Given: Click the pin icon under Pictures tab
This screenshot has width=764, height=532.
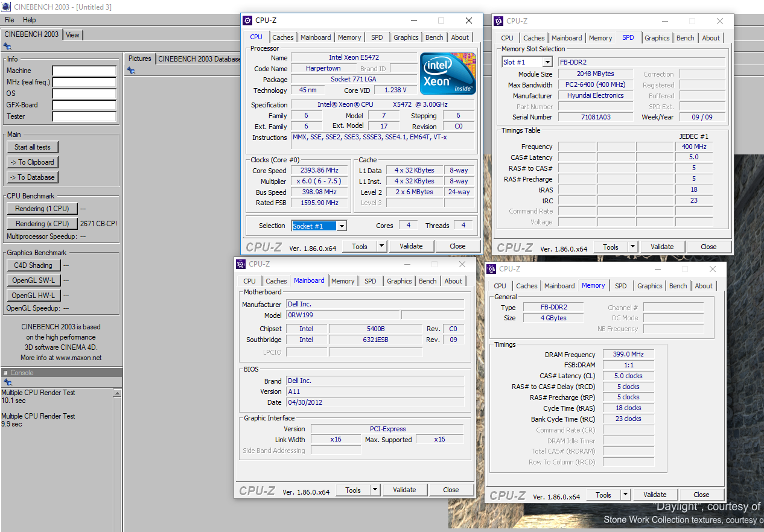Looking at the screenshot, I should (x=131, y=71).
